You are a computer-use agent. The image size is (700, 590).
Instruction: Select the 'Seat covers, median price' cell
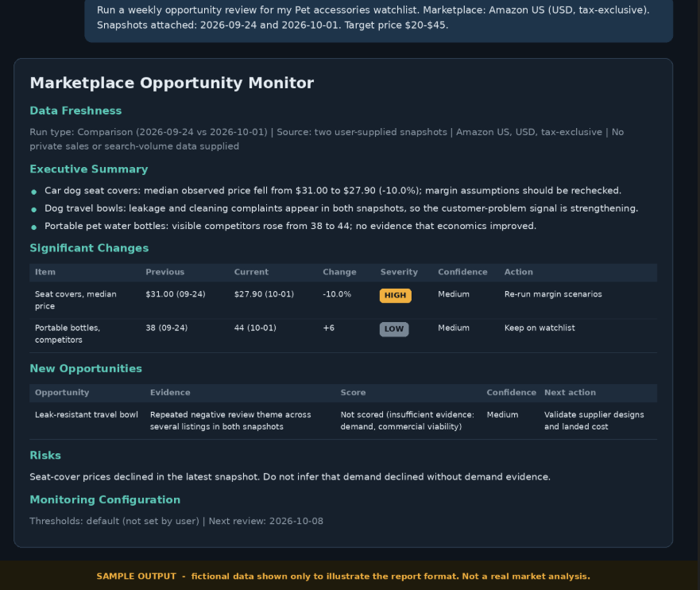click(76, 300)
